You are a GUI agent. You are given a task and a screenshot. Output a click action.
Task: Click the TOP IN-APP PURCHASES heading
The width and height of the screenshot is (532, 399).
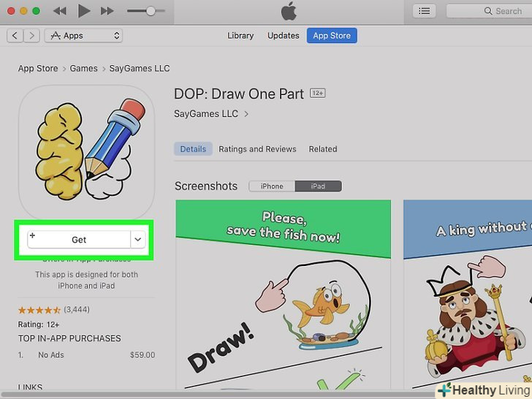point(69,338)
